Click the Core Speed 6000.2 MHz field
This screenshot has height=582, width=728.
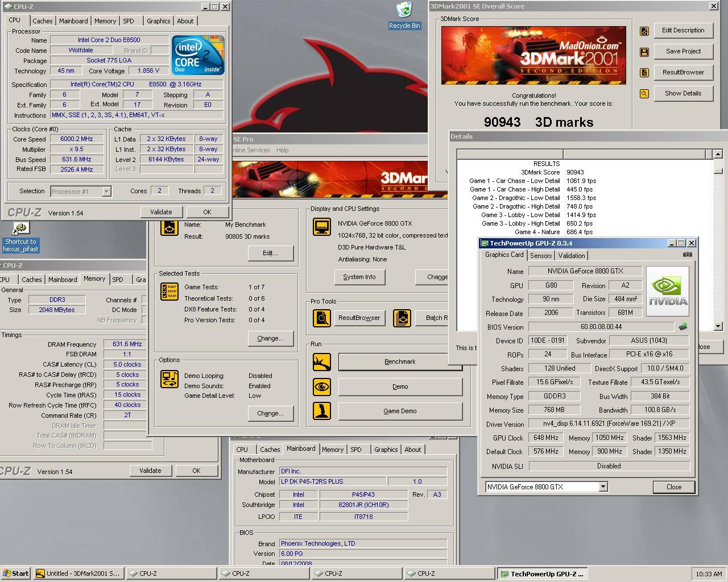(x=77, y=139)
